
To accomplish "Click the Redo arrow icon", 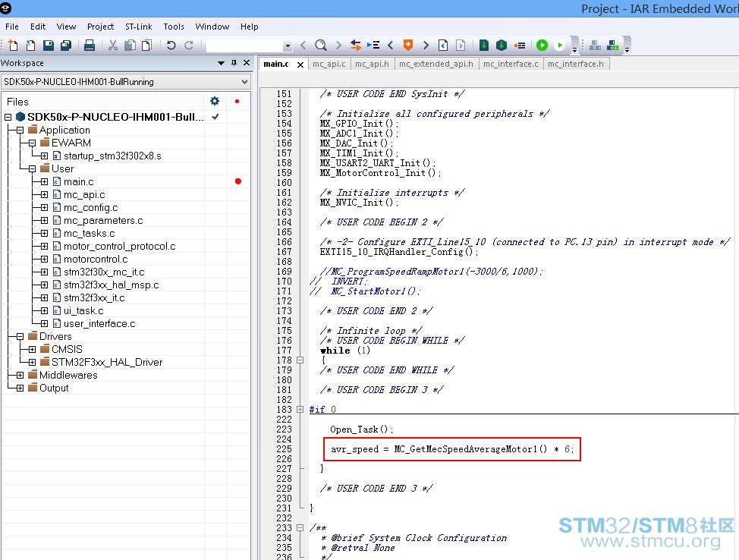I will (x=189, y=46).
